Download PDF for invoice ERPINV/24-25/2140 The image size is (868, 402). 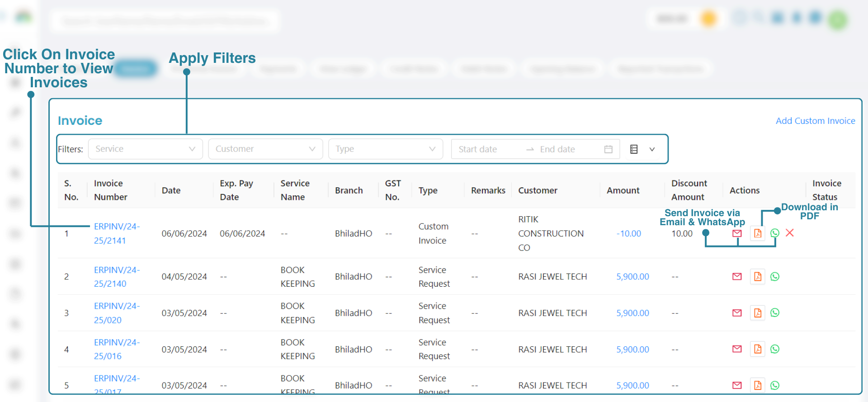tap(758, 276)
